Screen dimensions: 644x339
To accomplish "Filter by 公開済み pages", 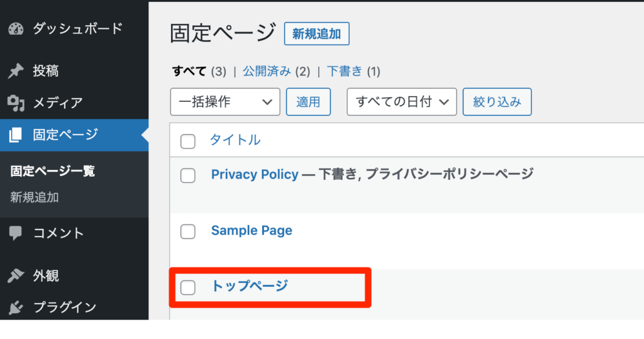I will 267,71.
